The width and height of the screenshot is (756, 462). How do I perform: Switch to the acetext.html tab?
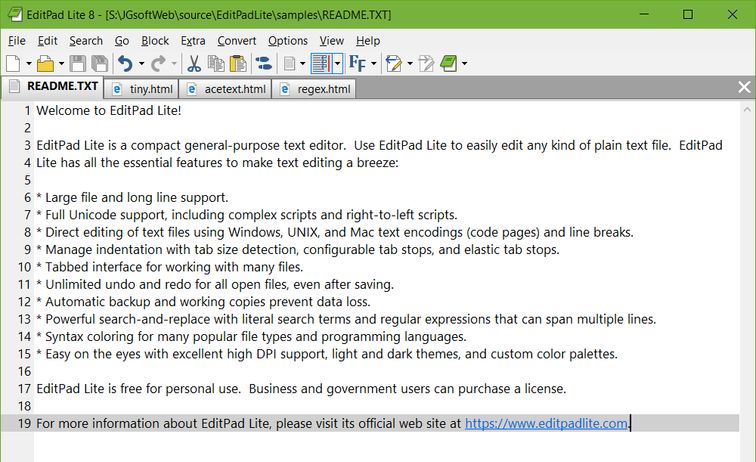click(226, 89)
